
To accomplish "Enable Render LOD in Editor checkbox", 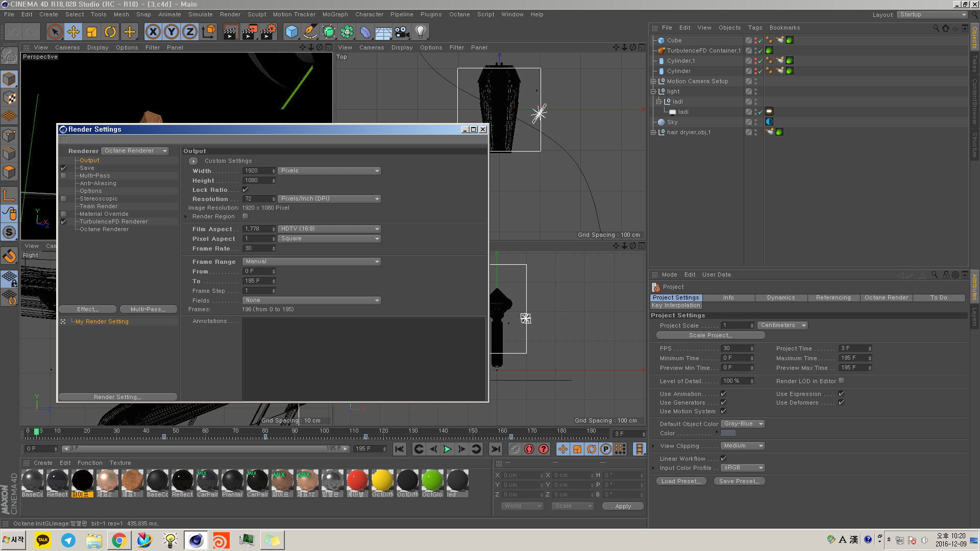I will coord(842,381).
